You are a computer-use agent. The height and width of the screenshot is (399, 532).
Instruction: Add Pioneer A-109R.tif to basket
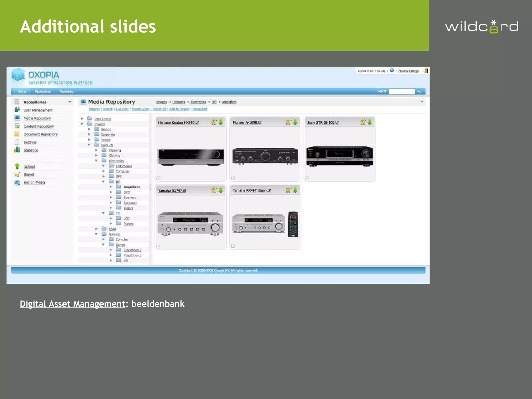[288, 122]
